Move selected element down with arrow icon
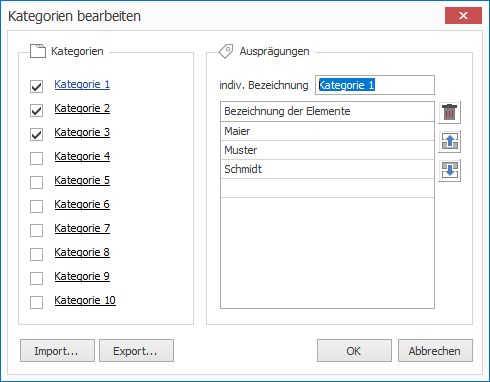The height and width of the screenshot is (382, 490). coord(449,170)
